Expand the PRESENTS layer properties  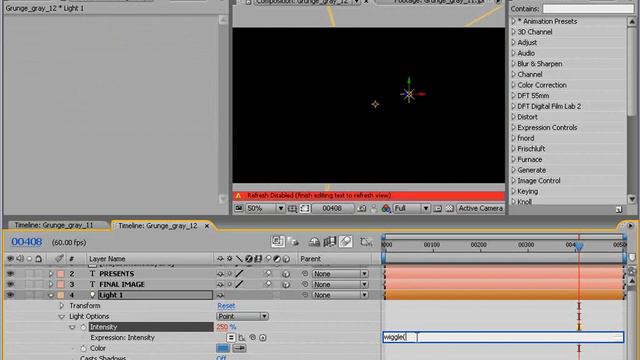pos(51,273)
